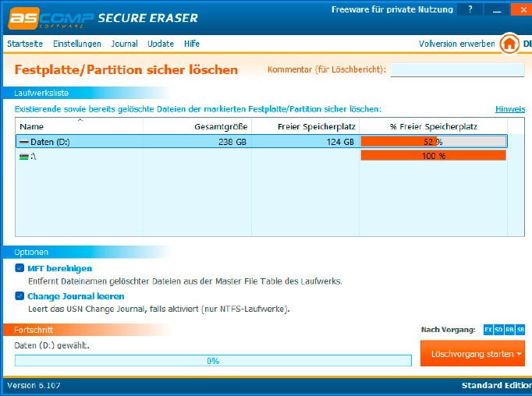Minimize the Secure Eraser window
532x396 pixels.
tap(497, 9)
